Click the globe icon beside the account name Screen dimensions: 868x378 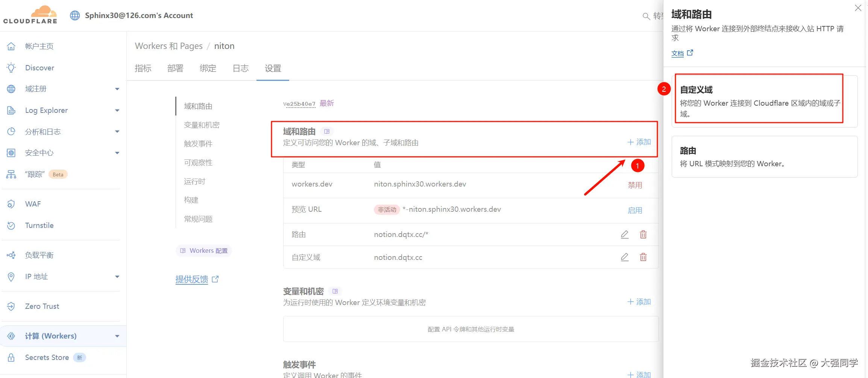tap(75, 15)
